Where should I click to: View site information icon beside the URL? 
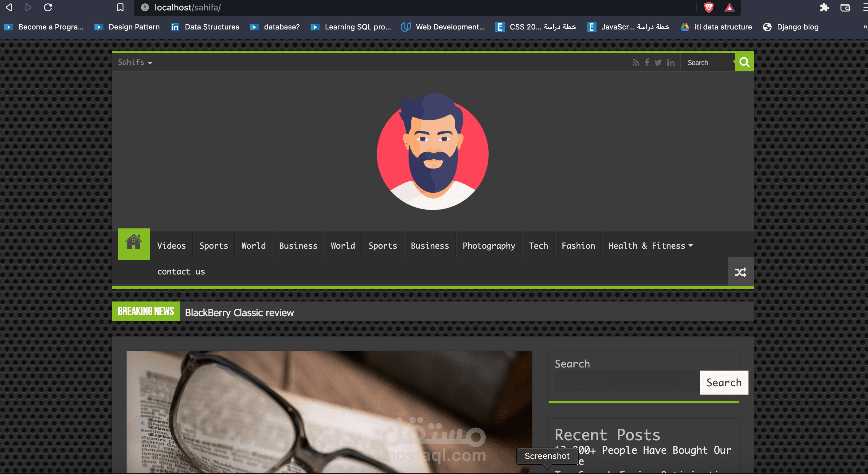pos(145,7)
